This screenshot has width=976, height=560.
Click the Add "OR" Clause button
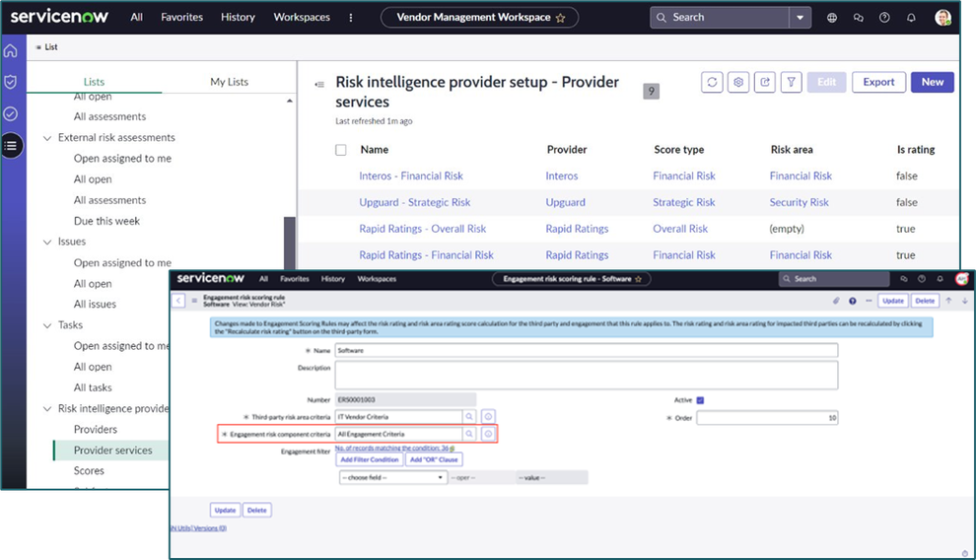coord(434,459)
